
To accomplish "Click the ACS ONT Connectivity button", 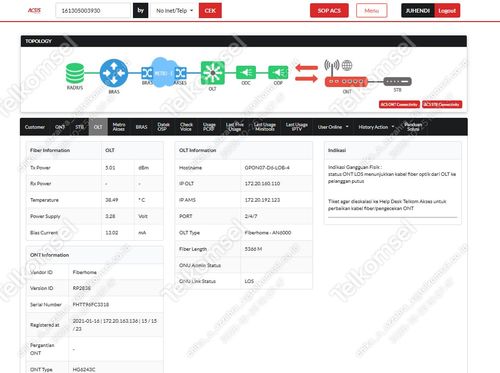I will click(399, 104).
